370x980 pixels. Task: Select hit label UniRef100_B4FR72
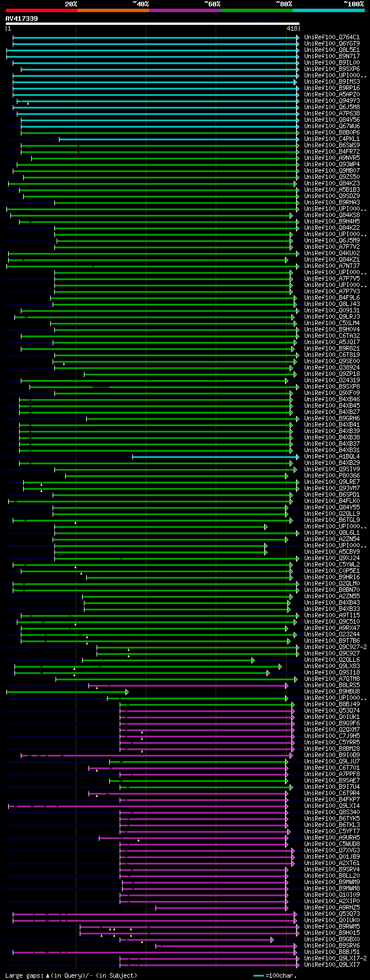(332, 151)
